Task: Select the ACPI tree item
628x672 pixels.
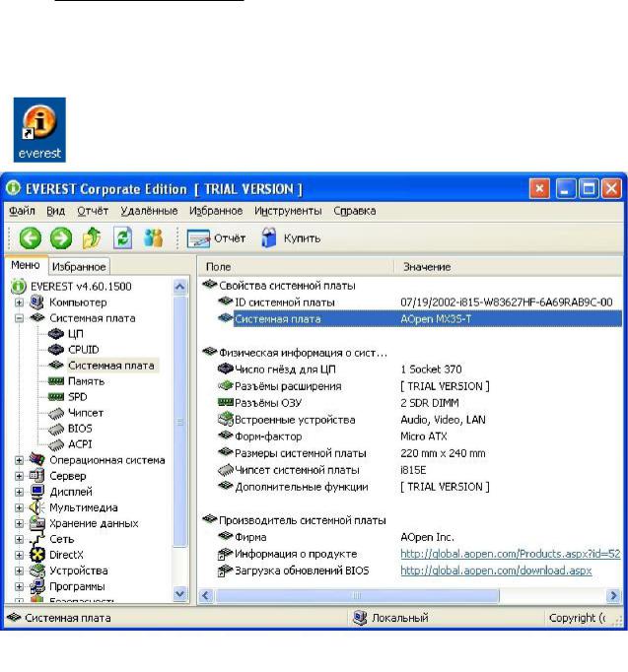Action: coord(80,444)
